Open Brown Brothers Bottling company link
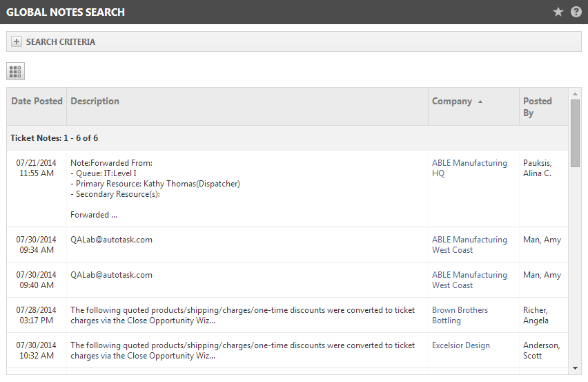This screenshot has height=382, width=588. click(460, 315)
